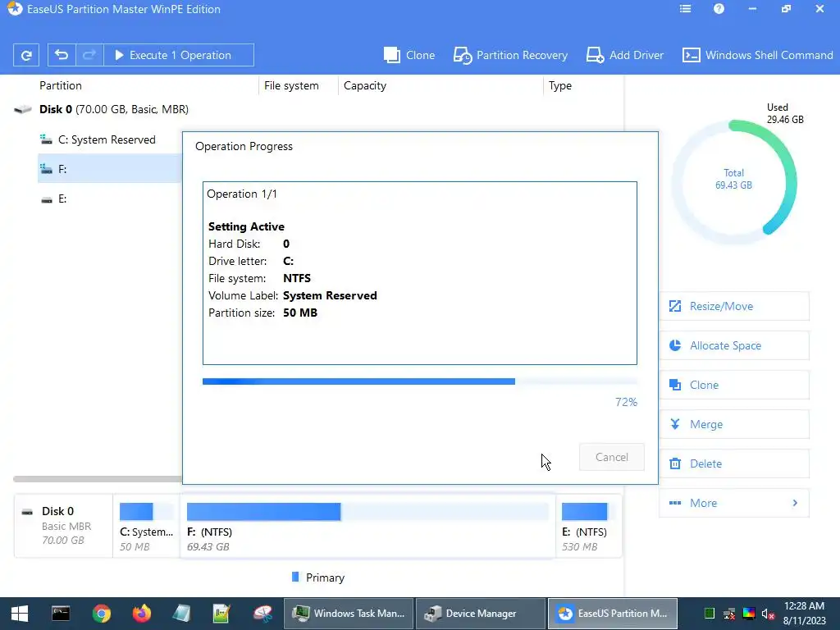840x630 pixels.
Task: Select the E: partition row
Action: pyautogui.click(x=110, y=199)
